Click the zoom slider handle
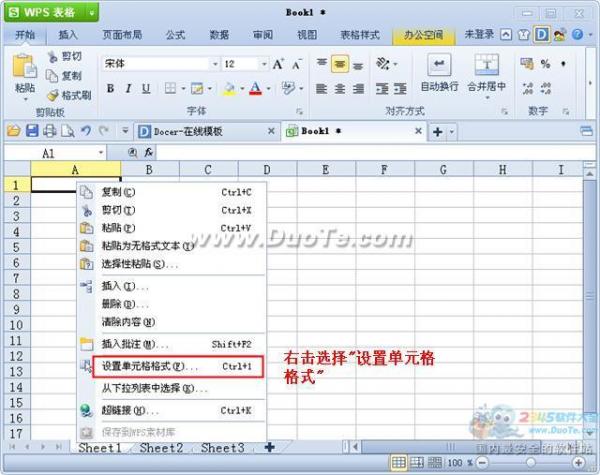 (x=530, y=463)
